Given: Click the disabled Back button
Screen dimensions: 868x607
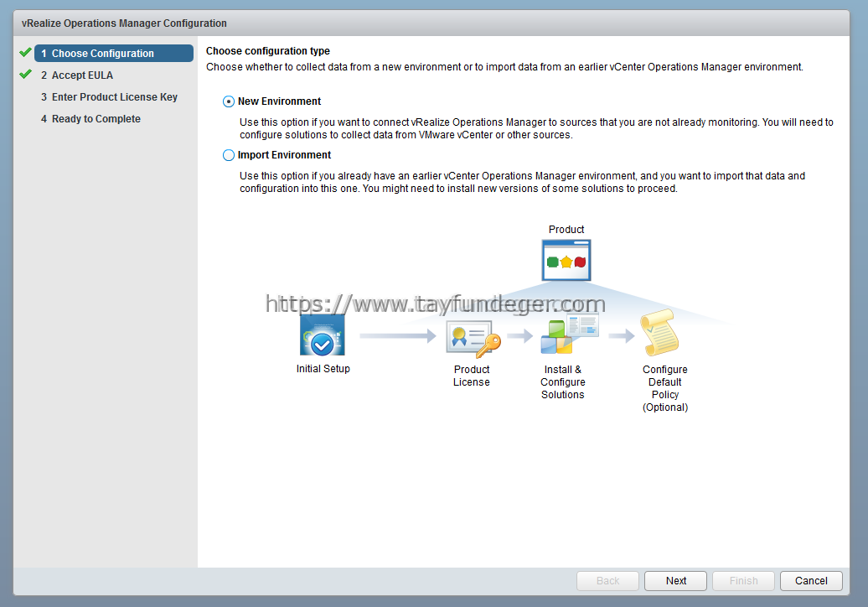Looking at the screenshot, I should (x=607, y=581).
